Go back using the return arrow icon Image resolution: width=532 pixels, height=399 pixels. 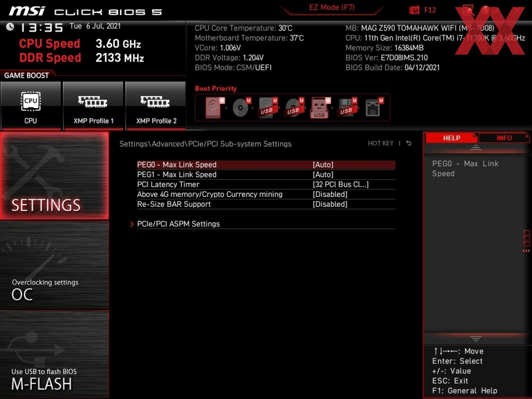(x=408, y=143)
